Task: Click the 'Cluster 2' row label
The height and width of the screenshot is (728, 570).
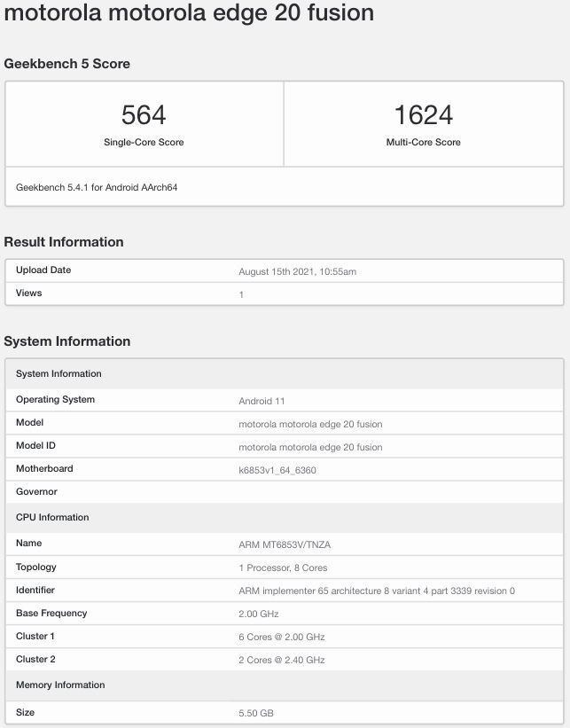Action: 35,660
